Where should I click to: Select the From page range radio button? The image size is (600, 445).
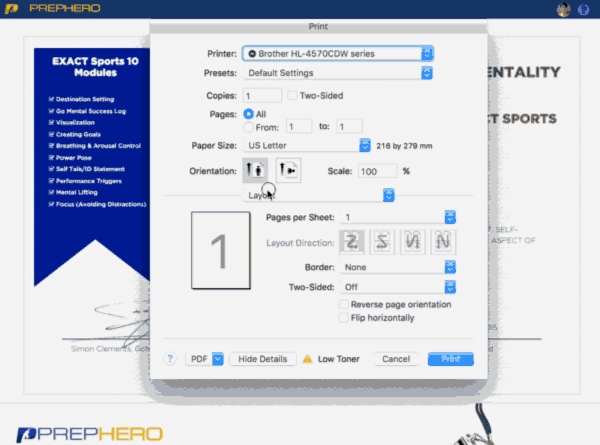[x=248, y=127]
